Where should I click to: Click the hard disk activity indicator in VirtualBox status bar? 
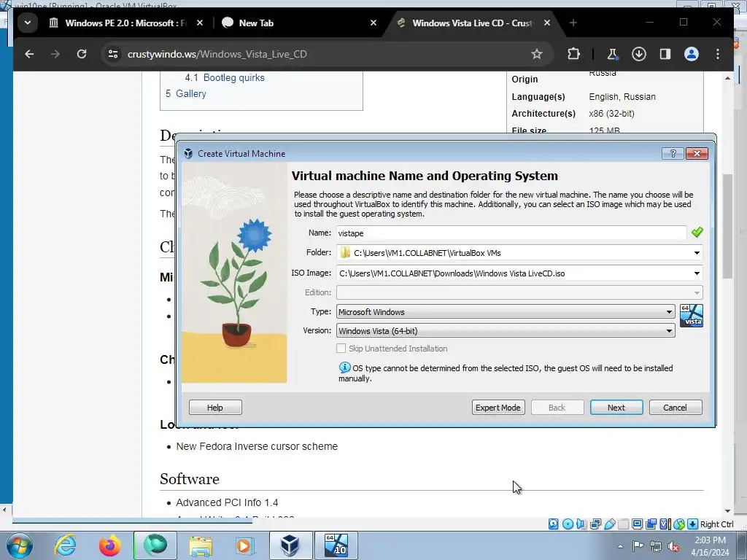tap(553, 524)
